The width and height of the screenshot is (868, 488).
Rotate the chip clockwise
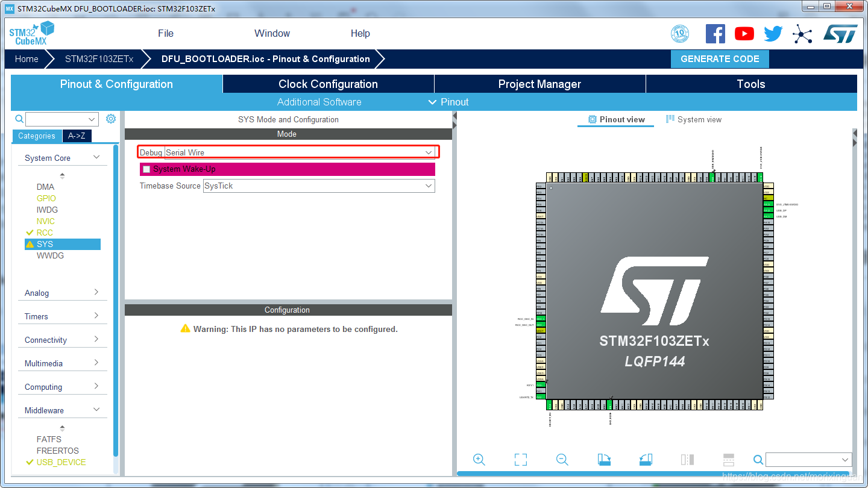(604, 460)
